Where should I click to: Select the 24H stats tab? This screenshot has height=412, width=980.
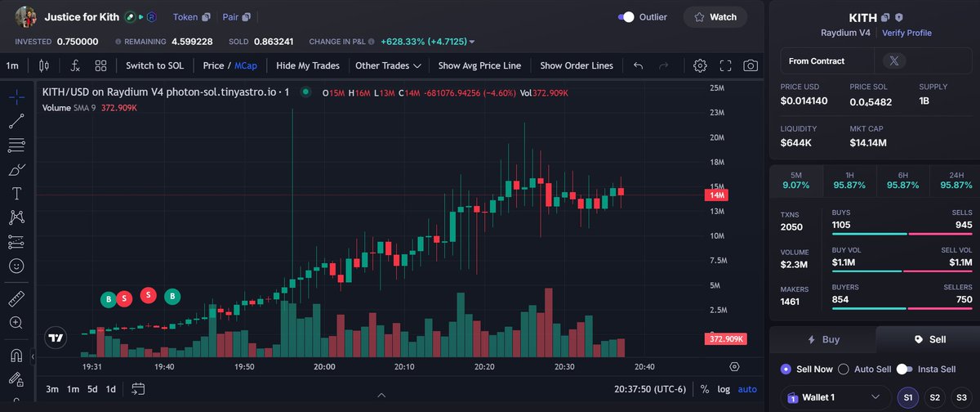[954, 179]
